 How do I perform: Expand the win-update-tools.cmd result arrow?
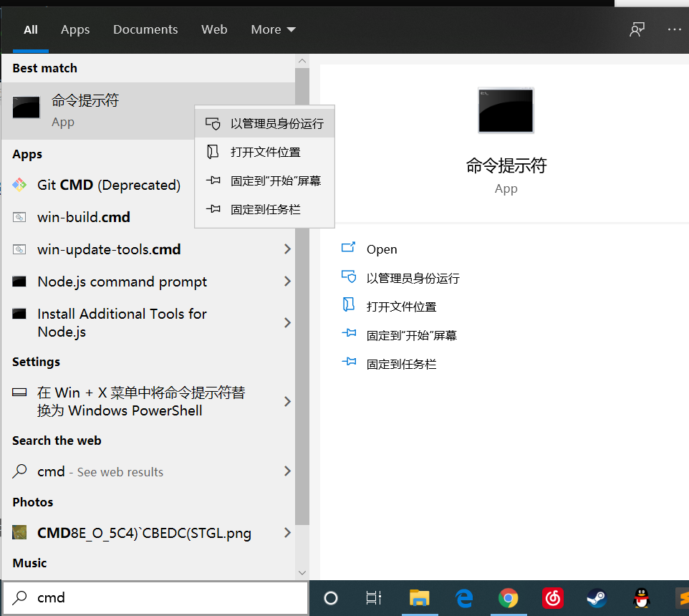(x=287, y=249)
